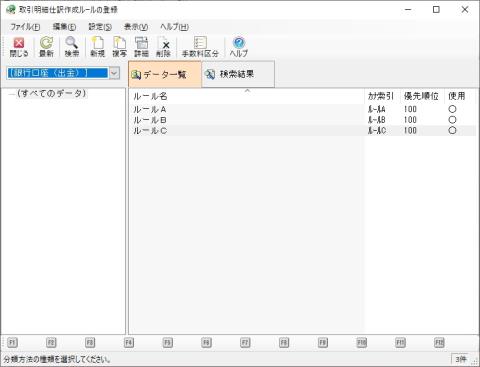Screen dimensions: 480x367
Task: Click the 最新 refresh toolbar icon
Action: coord(46,47)
